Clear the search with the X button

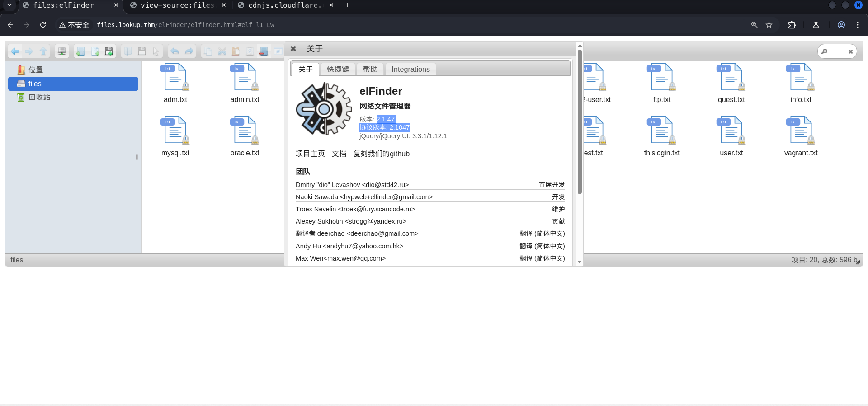[x=850, y=51]
